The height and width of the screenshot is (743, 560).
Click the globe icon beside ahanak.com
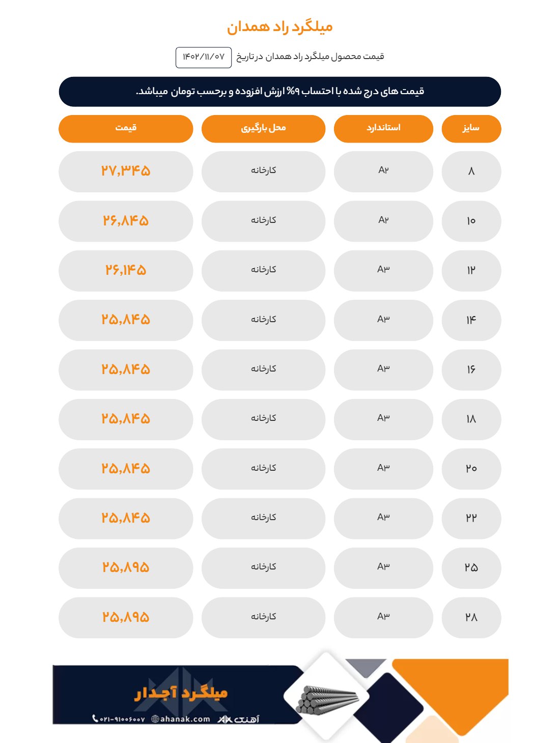point(155,719)
